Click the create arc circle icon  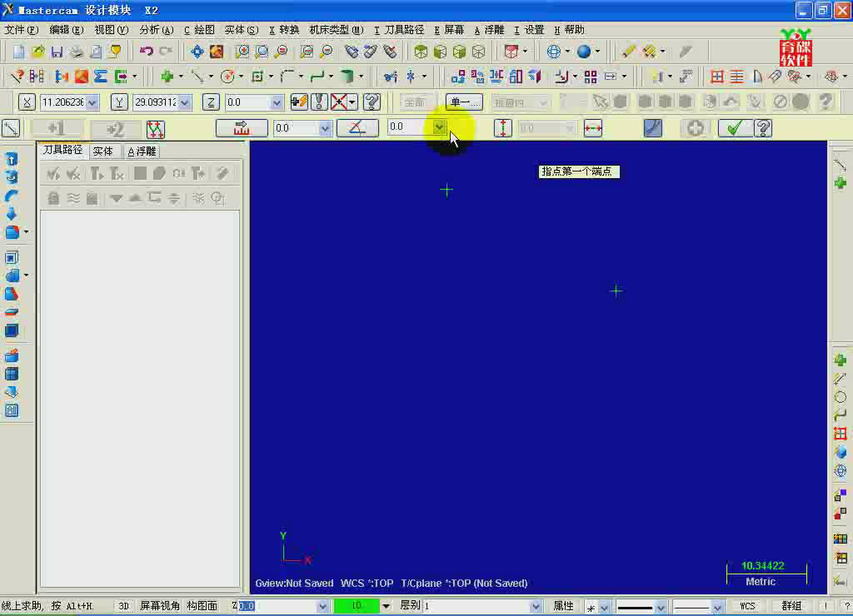coord(228,77)
